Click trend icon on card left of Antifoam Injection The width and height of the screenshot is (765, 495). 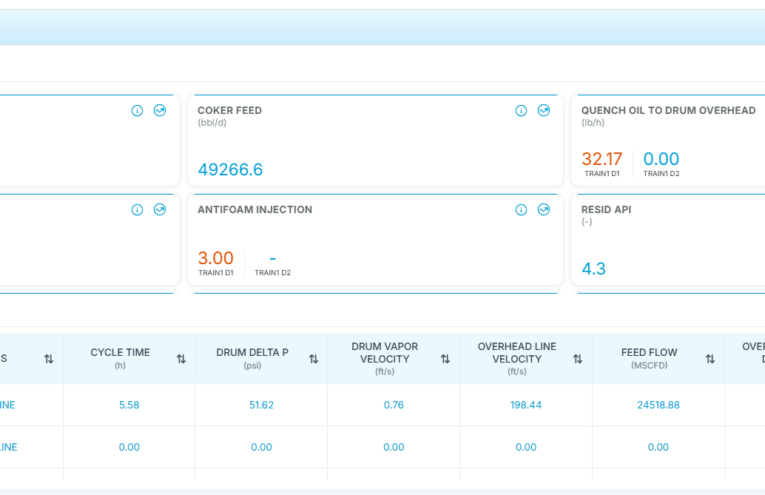click(160, 210)
